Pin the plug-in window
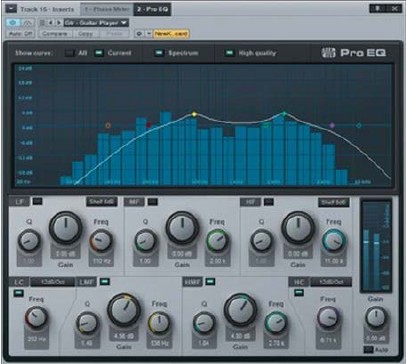The width and height of the screenshot is (406, 364). pyautogui.click(x=378, y=8)
